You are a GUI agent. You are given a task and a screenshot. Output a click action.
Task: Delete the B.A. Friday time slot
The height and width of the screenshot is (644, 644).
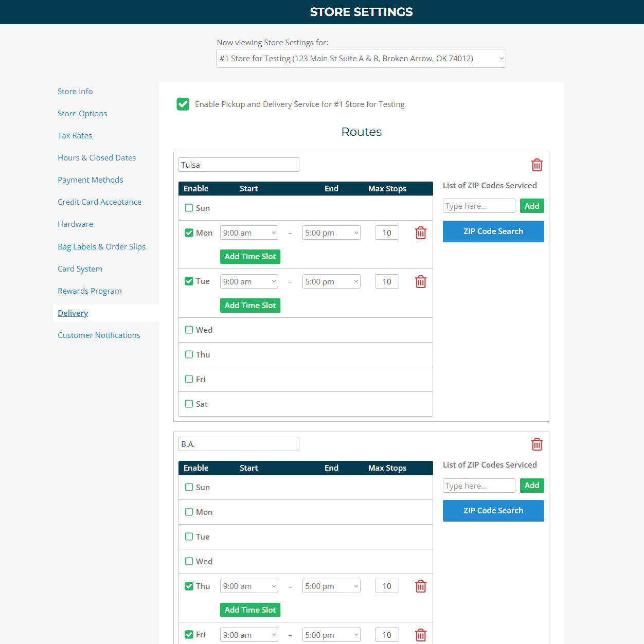[421, 635]
